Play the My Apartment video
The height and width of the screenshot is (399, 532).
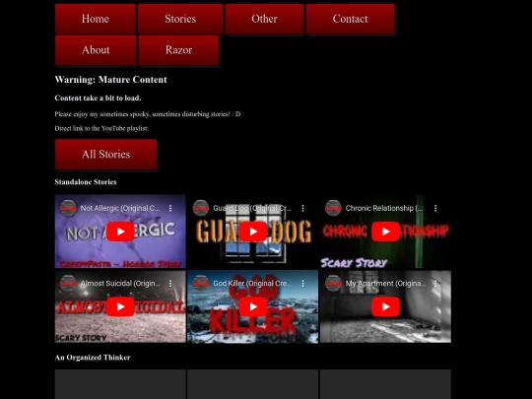pyautogui.click(x=385, y=306)
